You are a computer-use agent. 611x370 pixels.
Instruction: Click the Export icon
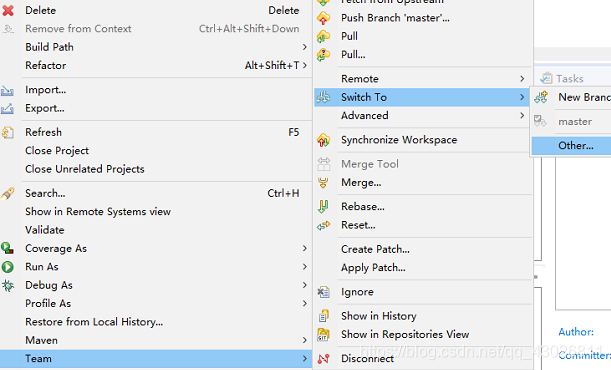(x=7, y=109)
